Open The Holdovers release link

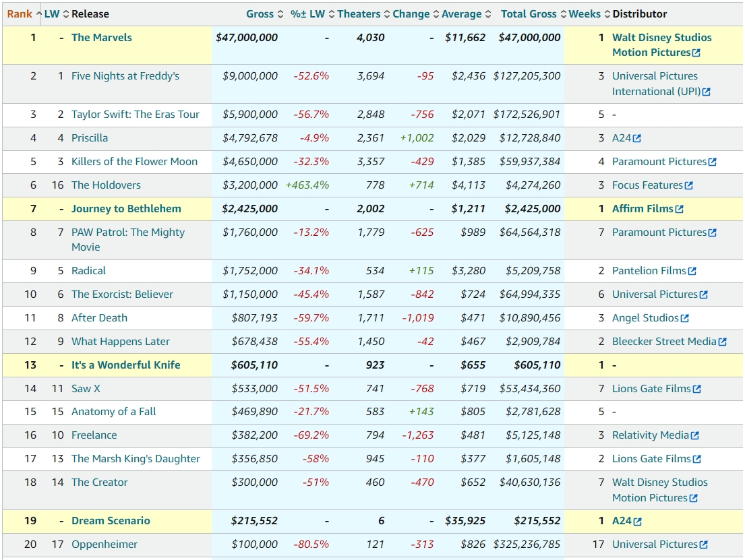tap(106, 185)
